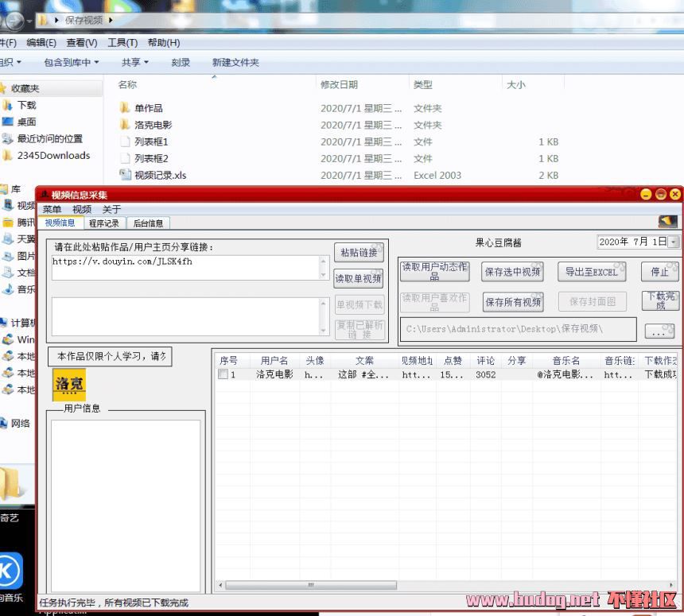
Task: Expand the 共享 dropdown in Explorer toolbar
Action: point(135,62)
